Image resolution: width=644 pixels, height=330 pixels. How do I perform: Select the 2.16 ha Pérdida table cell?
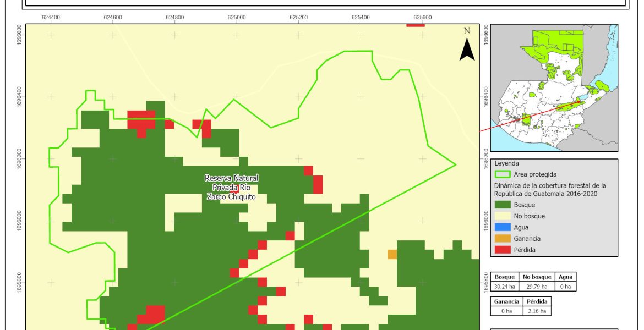click(536, 311)
